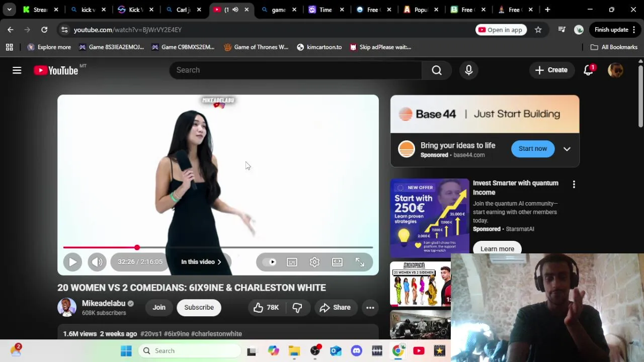The image size is (644, 362).
Task: Click the YouTube search magnifier button
Action: tap(437, 70)
